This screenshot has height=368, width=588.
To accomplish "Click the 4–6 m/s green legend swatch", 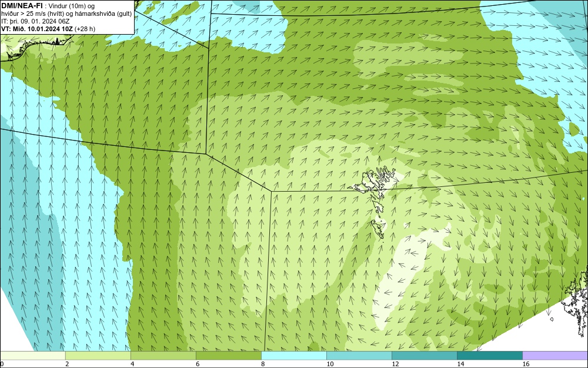I will click(163, 356).
